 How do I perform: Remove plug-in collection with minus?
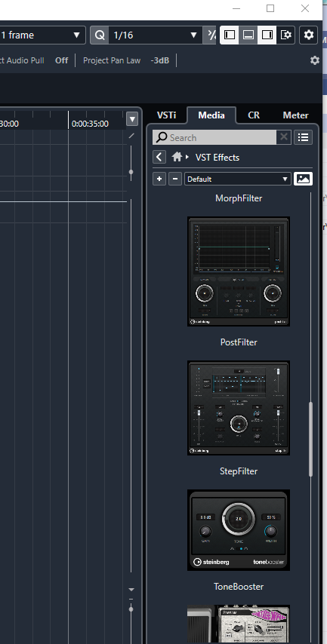[x=175, y=179]
